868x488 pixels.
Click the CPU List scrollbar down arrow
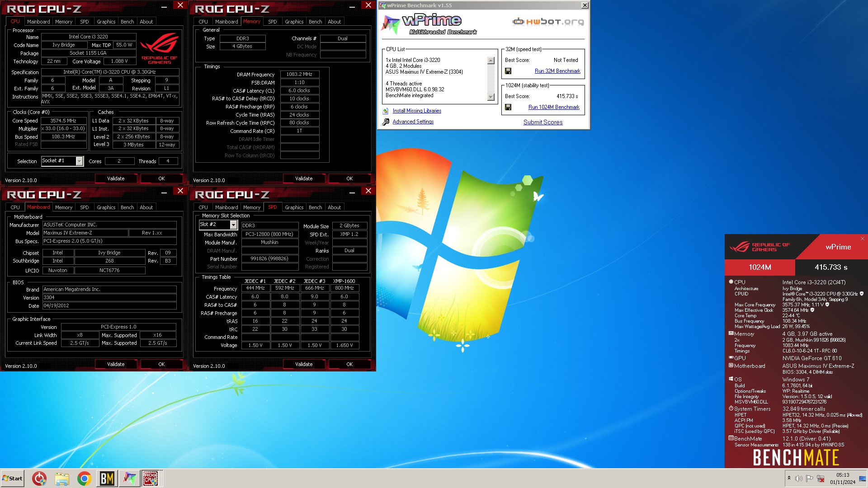tap(491, 97)
